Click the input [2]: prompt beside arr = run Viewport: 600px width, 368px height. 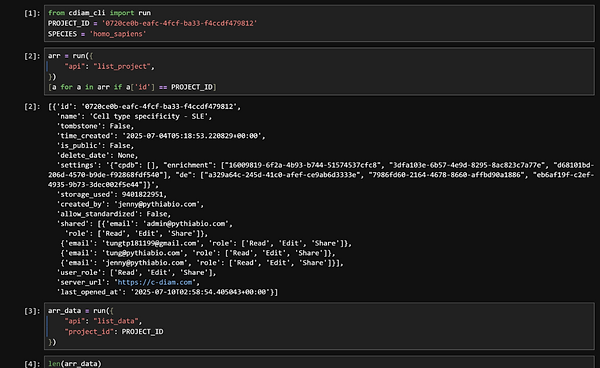32,56
